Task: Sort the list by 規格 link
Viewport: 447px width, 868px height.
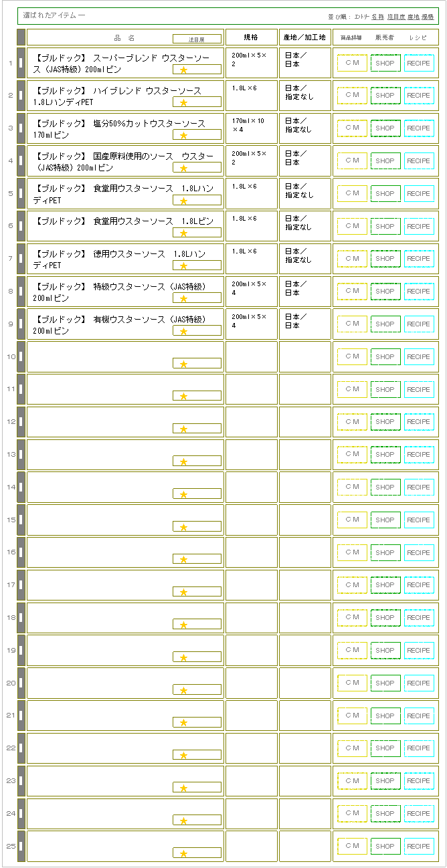Action: point(428,16)
